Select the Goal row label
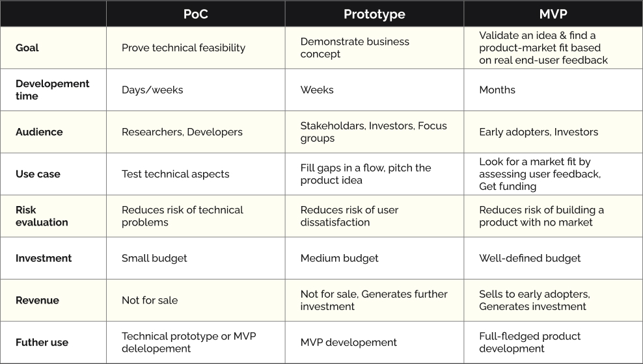 pos(27,47)
